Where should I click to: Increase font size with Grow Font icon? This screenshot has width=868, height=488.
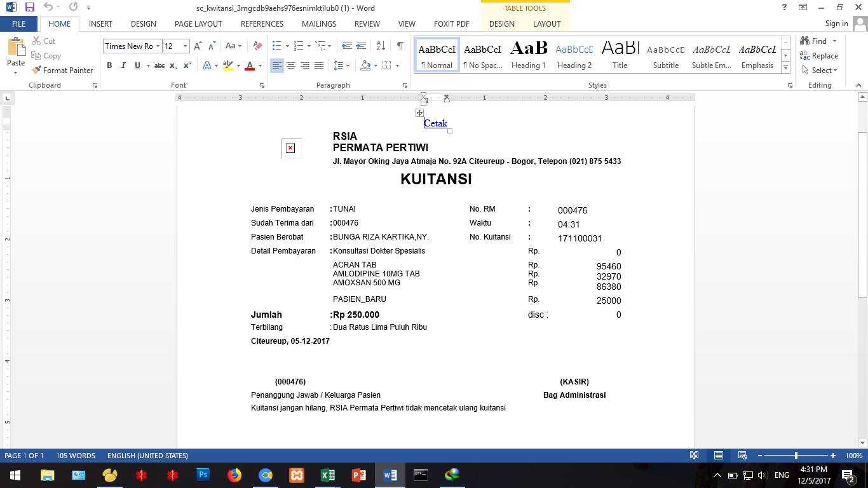198,46
